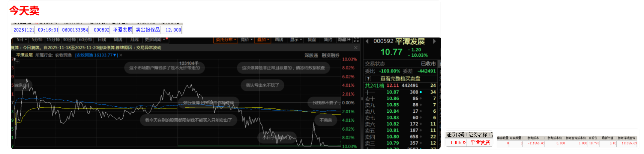The width and height of the screenshot is (644, 154).
Task: Switch chart to 30分钟 period
Action: pos(69,40)
